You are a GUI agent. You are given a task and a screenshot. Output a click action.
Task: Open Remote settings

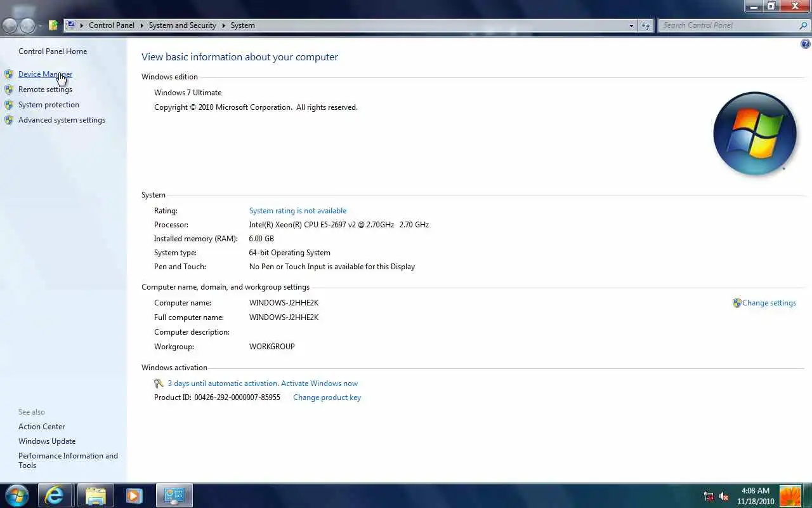45,90
